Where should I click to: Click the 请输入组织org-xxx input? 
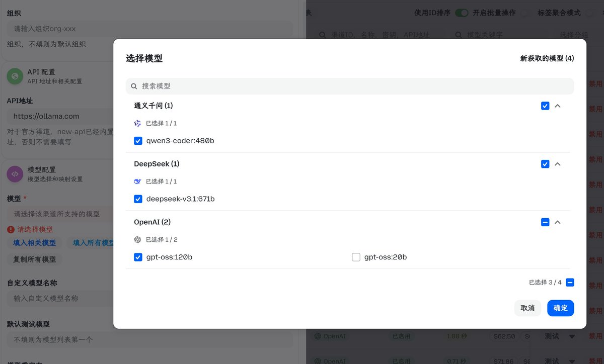[150, 29]
